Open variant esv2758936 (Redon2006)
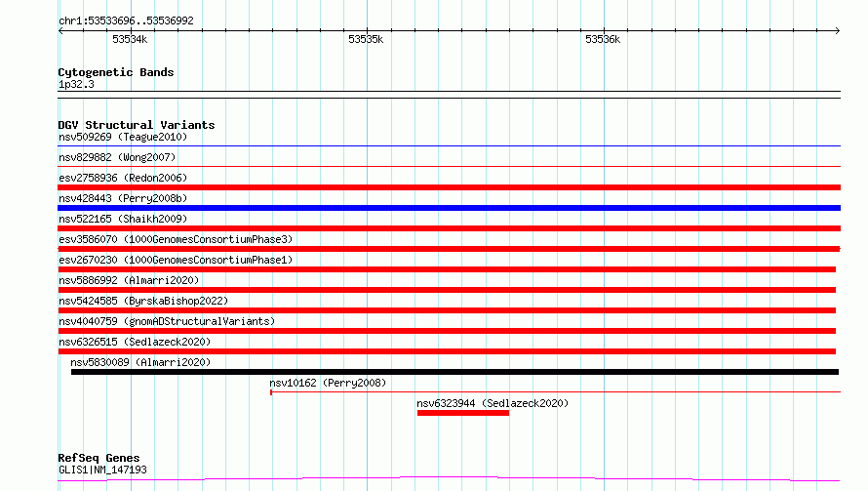 pos(123,178)
